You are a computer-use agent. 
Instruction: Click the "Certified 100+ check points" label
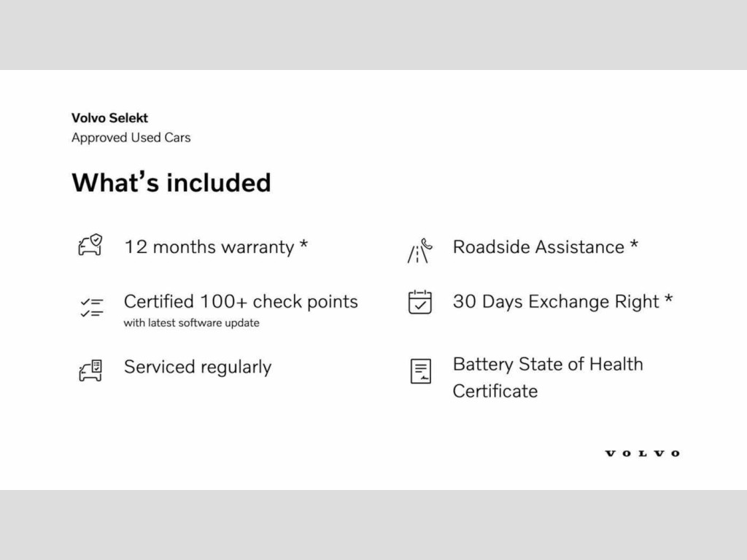pyautogui.click(x=241, y=302)
